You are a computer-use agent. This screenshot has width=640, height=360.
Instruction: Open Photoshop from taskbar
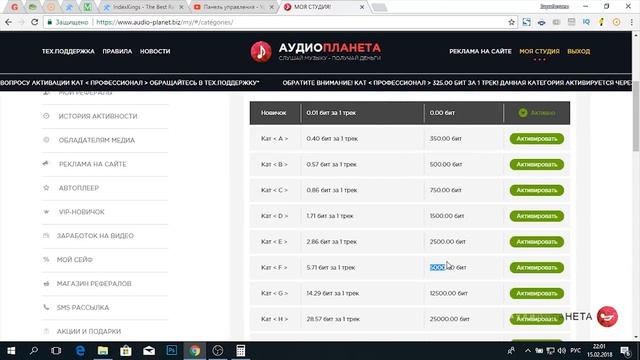click(x=172, y=351)
